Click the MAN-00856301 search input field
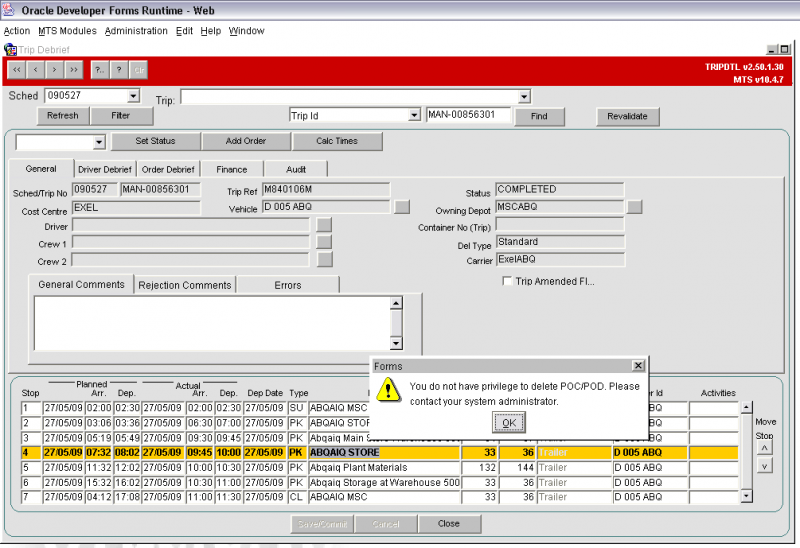 [468, 115]
